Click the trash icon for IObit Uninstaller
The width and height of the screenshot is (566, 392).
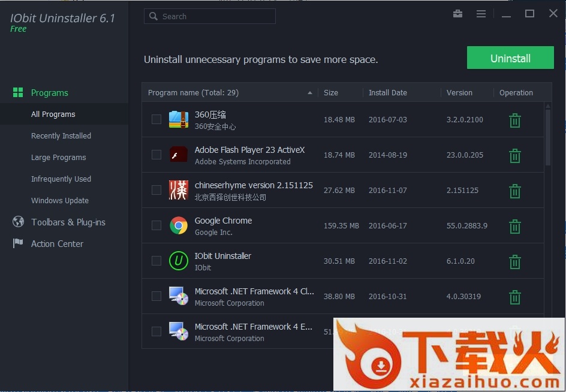(x=515, y=262)
